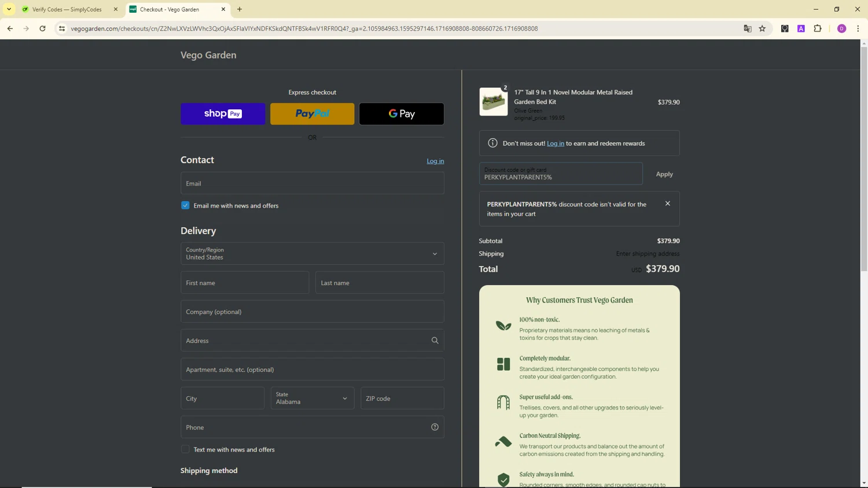868x488 pixels.
Task: Click the translate page icon
Action: (747, 28)
